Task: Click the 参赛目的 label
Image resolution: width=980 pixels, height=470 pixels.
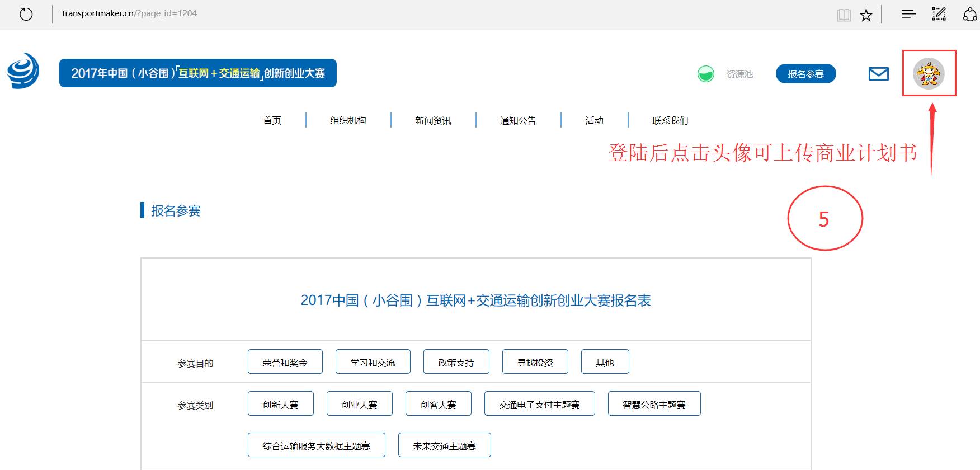Action: click(195, 364)
